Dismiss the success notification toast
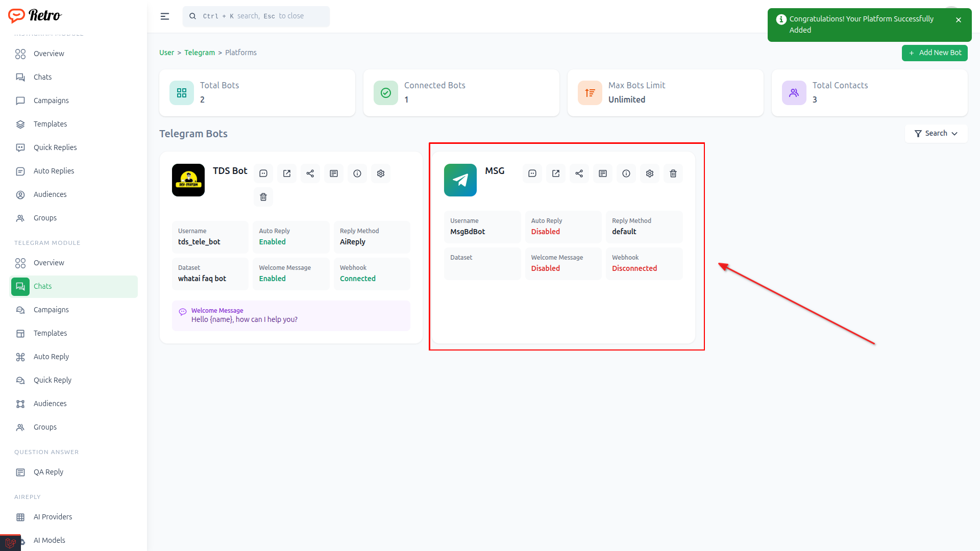This screenshot has width=980, height=551. click(x=959, y=20)
